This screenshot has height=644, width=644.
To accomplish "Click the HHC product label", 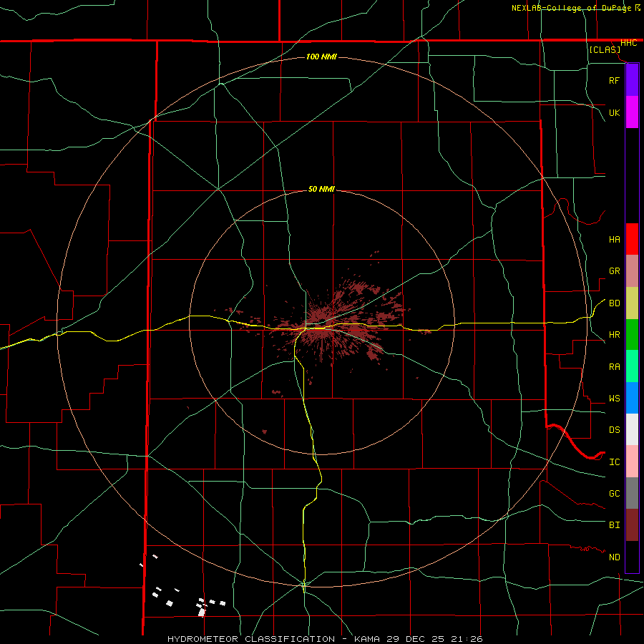I will [x=628, y=43].
